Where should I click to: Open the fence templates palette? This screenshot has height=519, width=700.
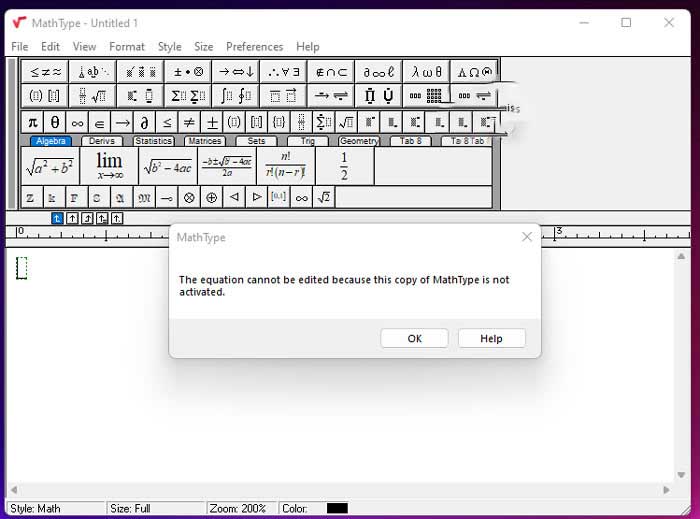pyautogui.click(x=45, y=95)
